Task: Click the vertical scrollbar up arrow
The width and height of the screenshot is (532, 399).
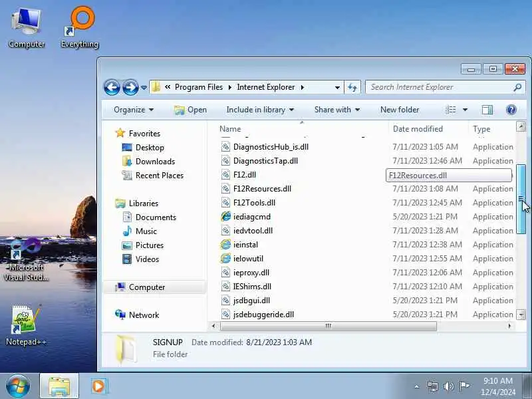Action: coord(521,127)
